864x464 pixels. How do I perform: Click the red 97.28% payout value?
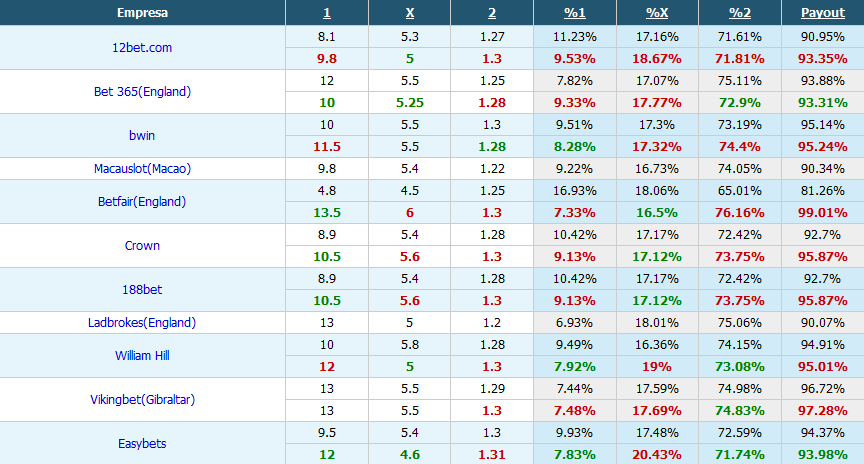tap(823, 411)
